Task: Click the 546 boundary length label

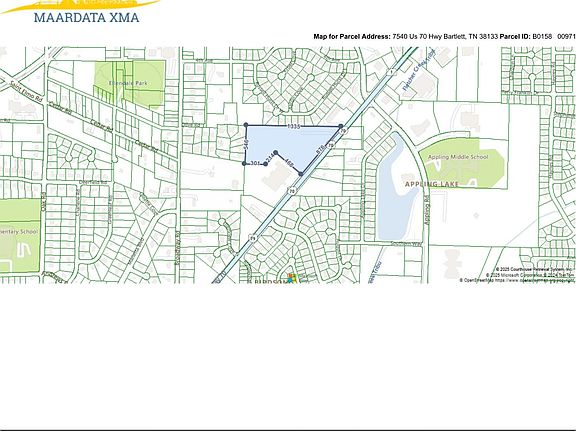Action: [245, 144]
